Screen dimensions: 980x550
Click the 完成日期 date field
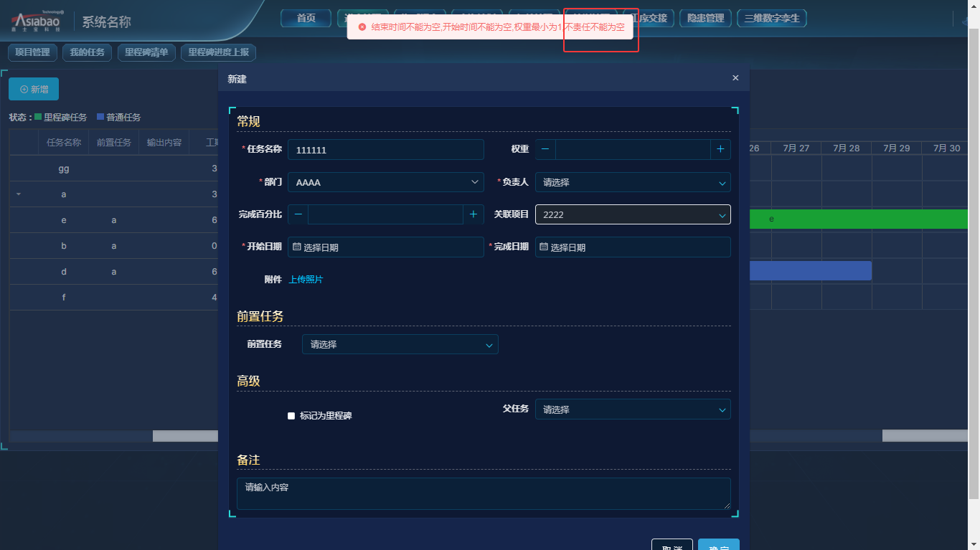(633, 247)
